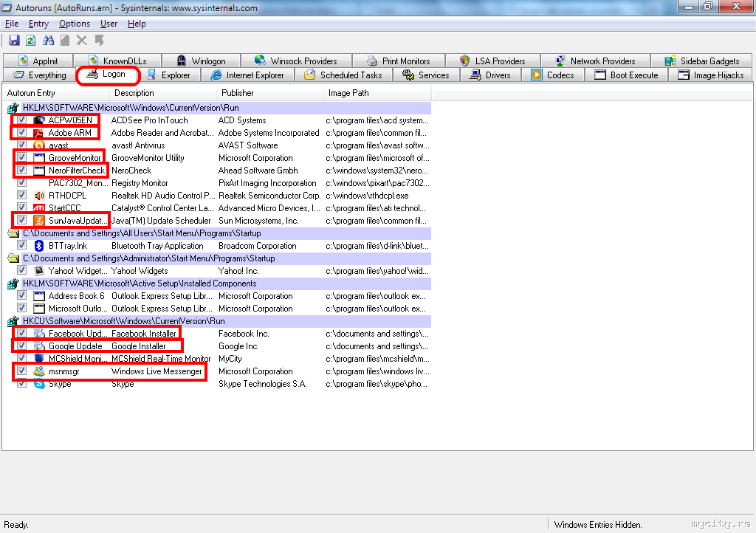This screenshot has width=756, height=533.
Task: Click the binoculars Find icon
Action: 49,41
